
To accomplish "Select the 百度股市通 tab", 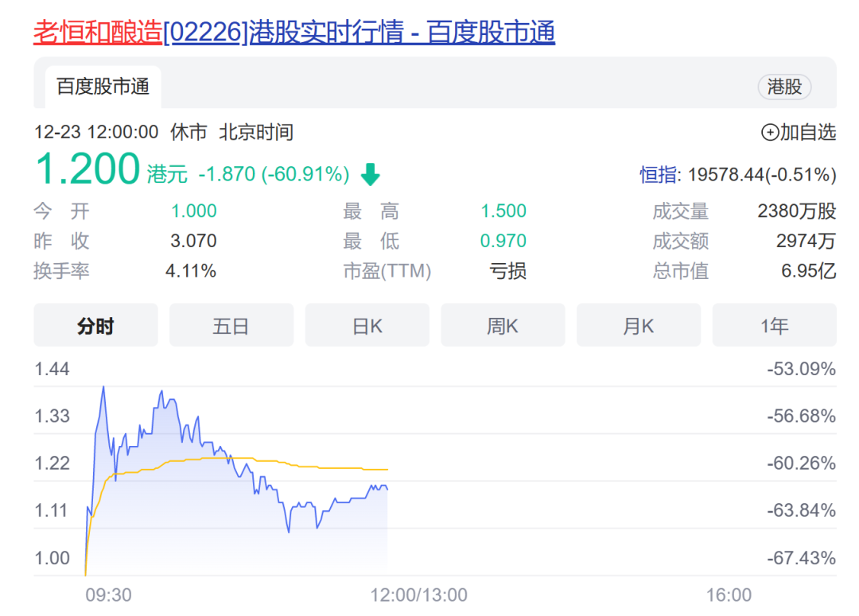I will pos(103,87).
